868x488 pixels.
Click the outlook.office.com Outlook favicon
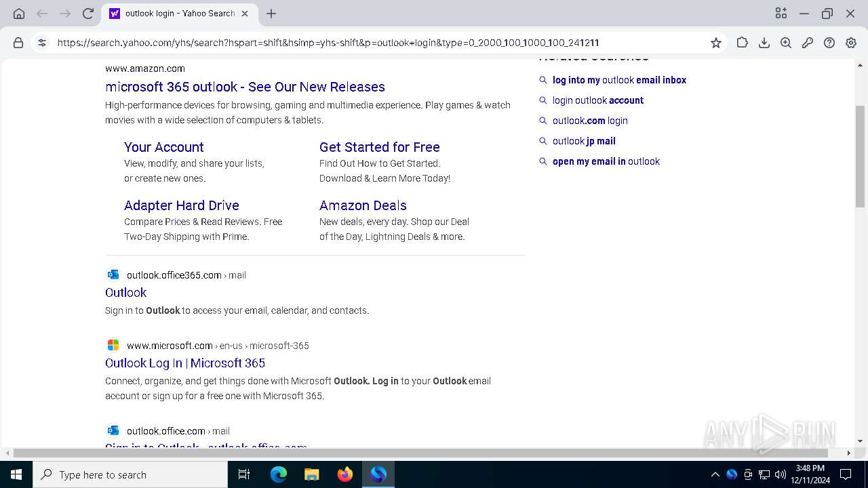(113, 430)
